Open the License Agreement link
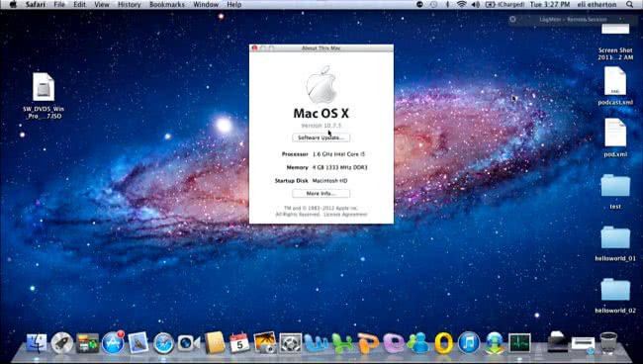The height and width of the screenshot is (364, 643). point(345,215)
